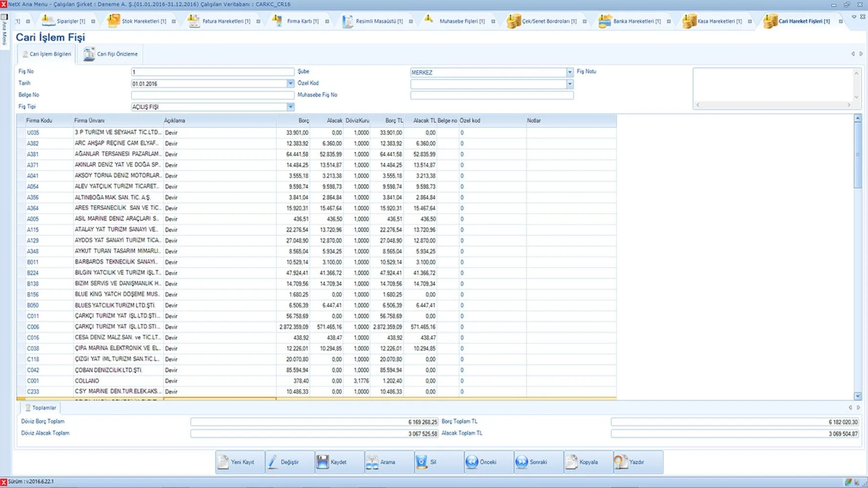Open the Özel Kod dropdown
This screenshot has height=488, width=868.
click(570, 84)
